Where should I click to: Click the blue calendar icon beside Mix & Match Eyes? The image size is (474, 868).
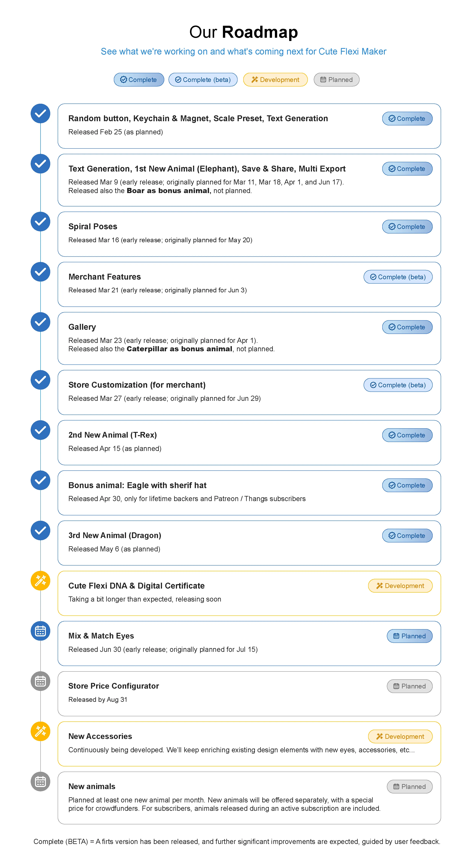coord(40,631)
